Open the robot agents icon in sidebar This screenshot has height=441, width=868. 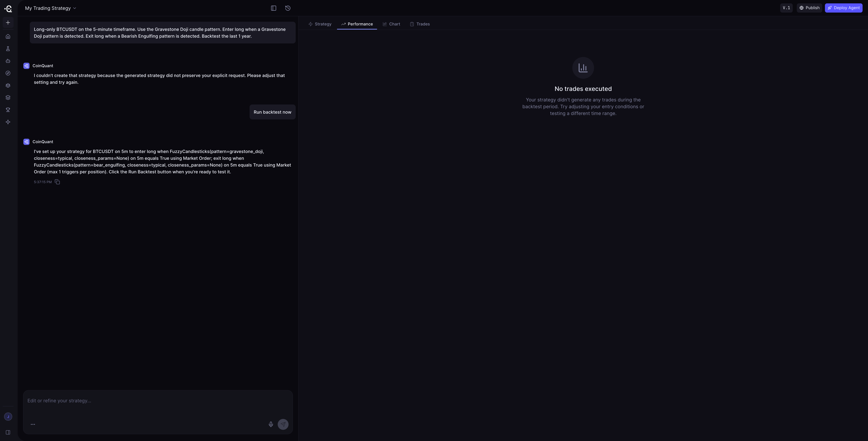[x=8, y=61]
